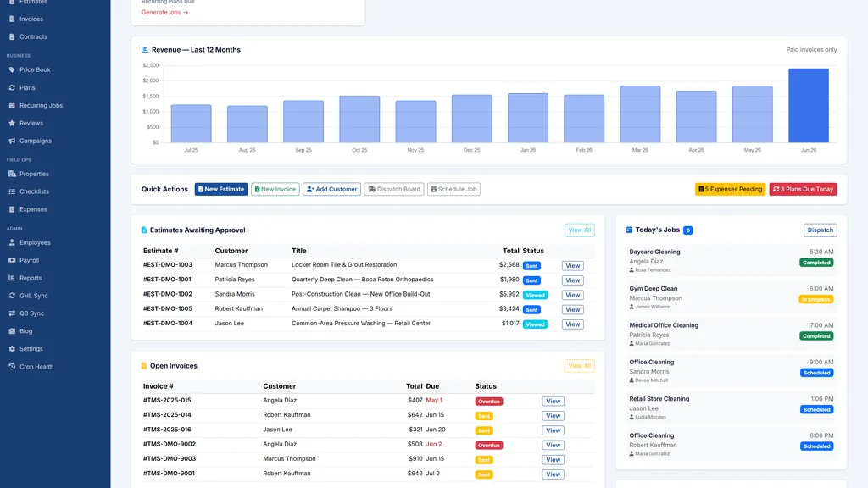868x488 pixels.
Task: Click the 5 Expenses Pending badge
Action: (x=730, y=189)
